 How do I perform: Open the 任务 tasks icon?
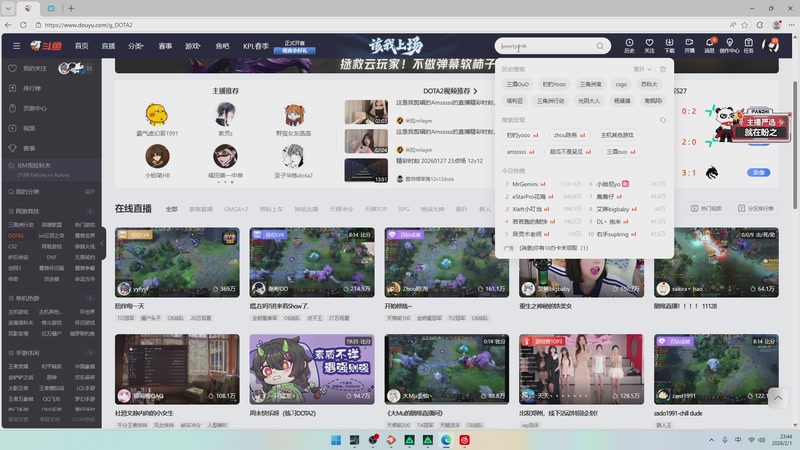pyautogui.click(x=748, y=45)
